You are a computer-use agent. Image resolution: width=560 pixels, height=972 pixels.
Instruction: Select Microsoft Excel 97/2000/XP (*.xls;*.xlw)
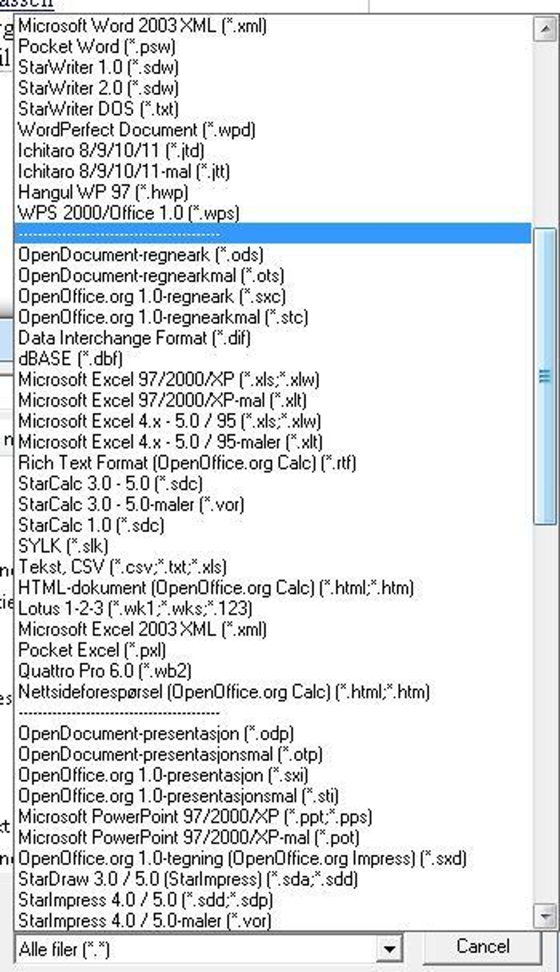(273, 380)
